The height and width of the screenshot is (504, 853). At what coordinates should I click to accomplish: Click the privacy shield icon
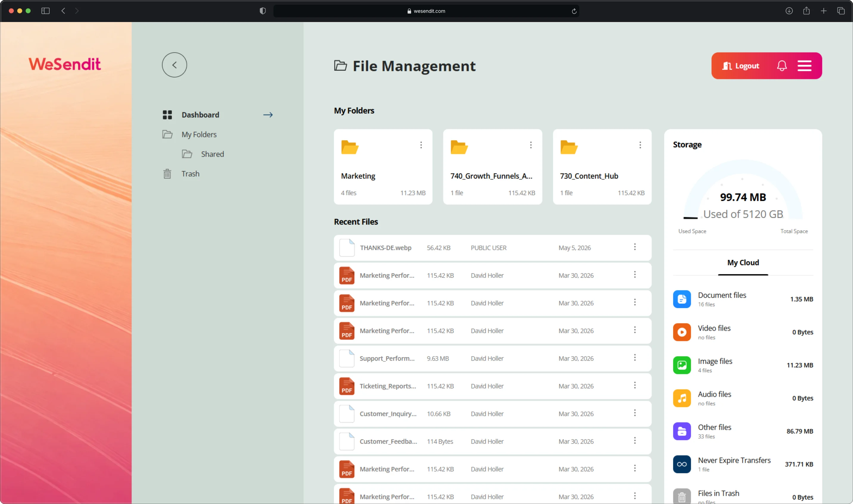[x=262, y=11]
